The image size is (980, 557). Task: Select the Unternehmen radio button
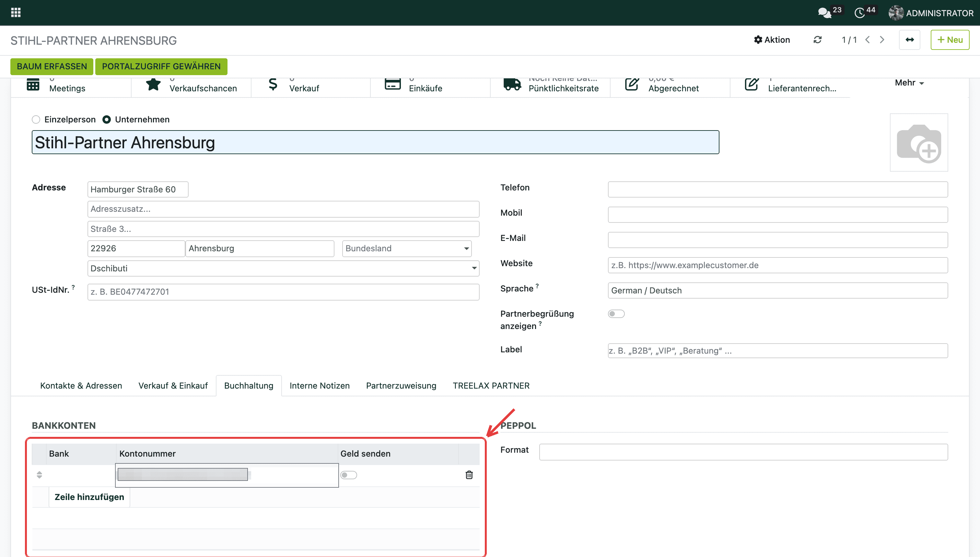point(106,119)
